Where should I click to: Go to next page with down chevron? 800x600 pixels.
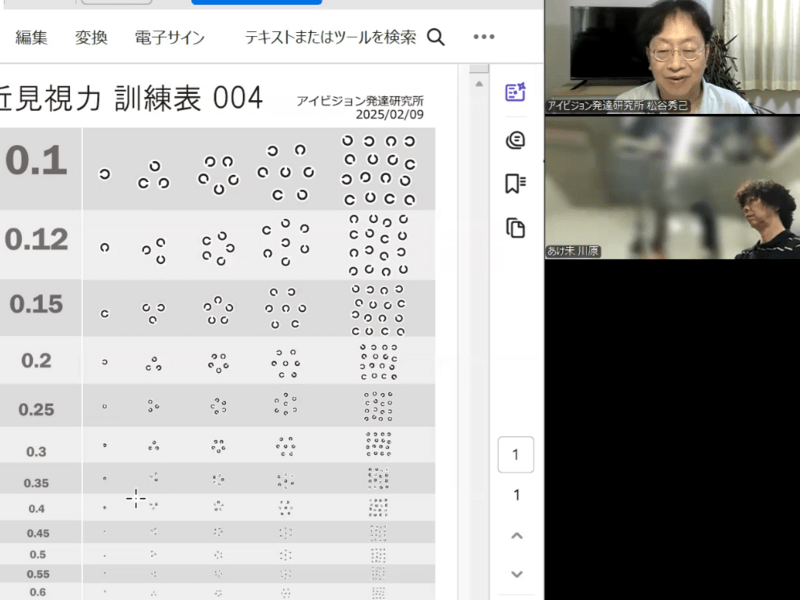click(516, 574)
